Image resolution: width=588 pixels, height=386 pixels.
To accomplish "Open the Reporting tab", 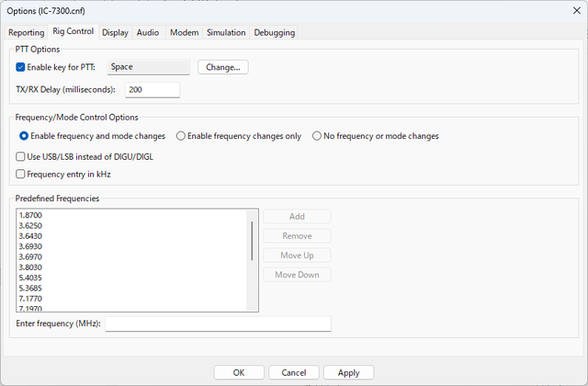I will (x=27, y=33).
